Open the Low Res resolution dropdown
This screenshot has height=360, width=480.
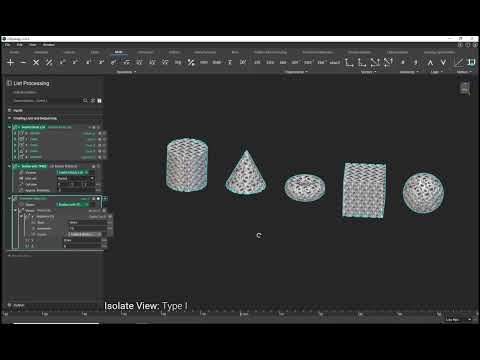(459, 319)
